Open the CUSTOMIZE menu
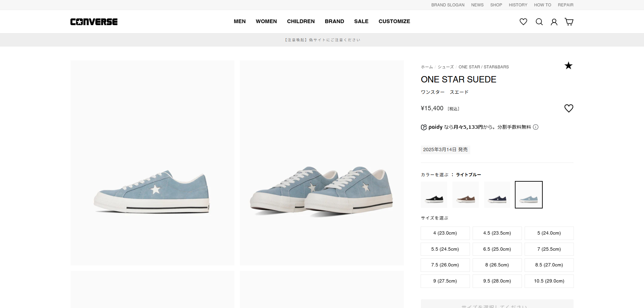The width and height of the screenshot is (644, 308). pyautogui.click(x=394, y=21)
